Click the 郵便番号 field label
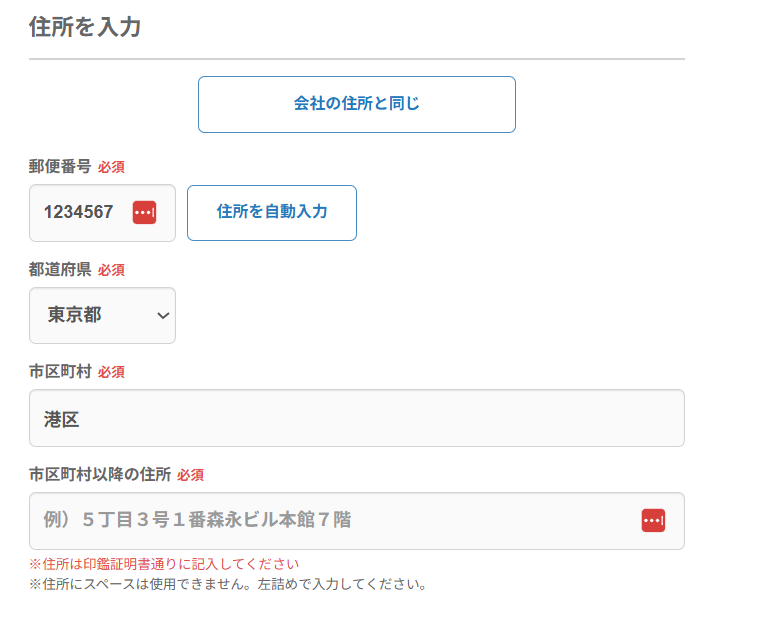The height and width of the screenshot is (617, 757). (60, 166)
